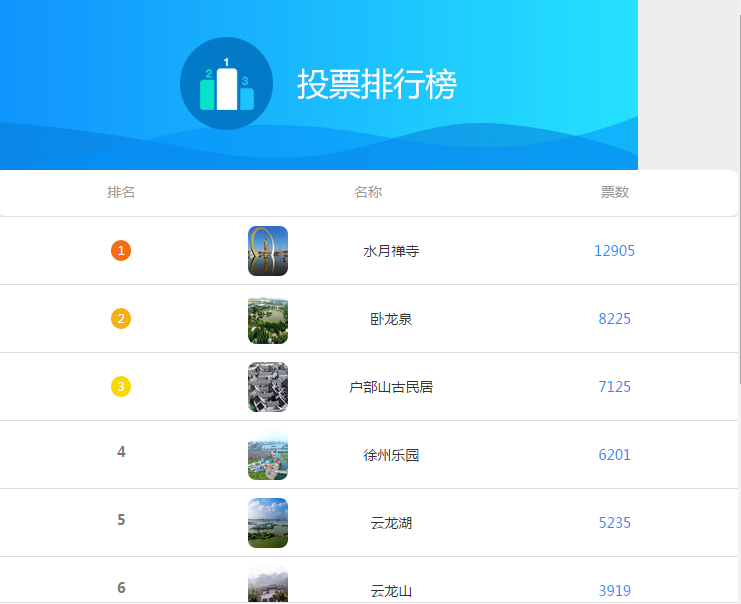Click the podium ranking icon in header
This screenshot has height=604, width=741.
[x=226, y=84]
